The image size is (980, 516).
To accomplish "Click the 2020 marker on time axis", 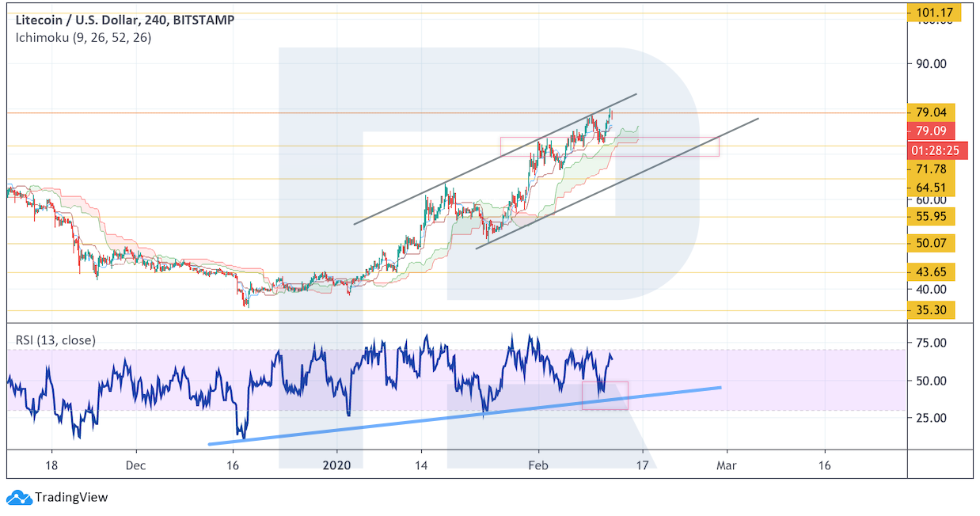I will [x=337, y=465].
